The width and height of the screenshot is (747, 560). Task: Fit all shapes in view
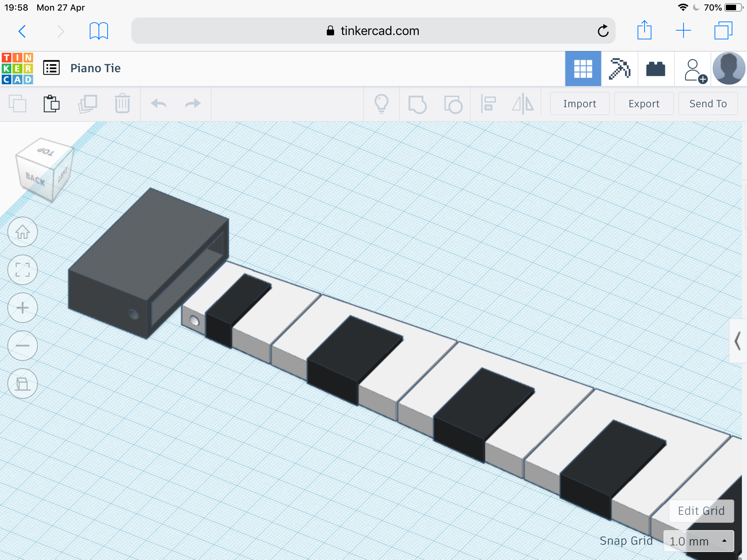23,270
